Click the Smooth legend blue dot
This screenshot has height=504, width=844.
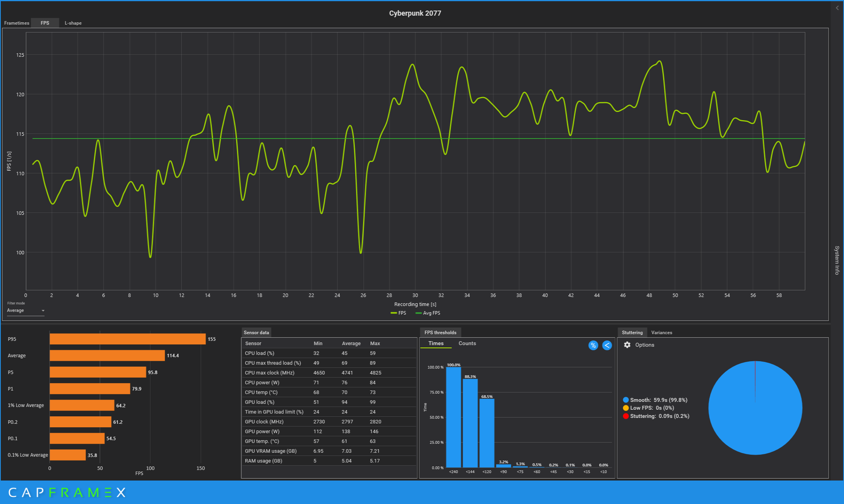tap(625, 400)
